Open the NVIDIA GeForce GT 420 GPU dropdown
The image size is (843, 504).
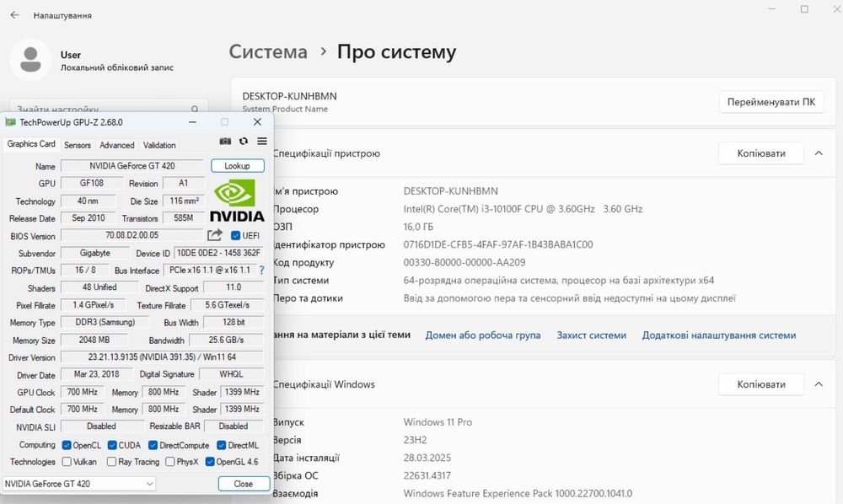(79, 484)
